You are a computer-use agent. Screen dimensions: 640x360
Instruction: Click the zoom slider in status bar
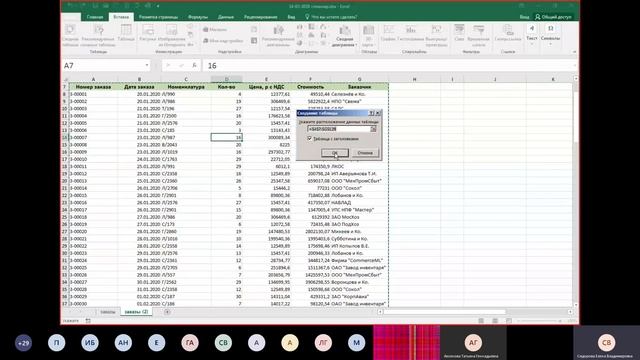click(539, 321)
